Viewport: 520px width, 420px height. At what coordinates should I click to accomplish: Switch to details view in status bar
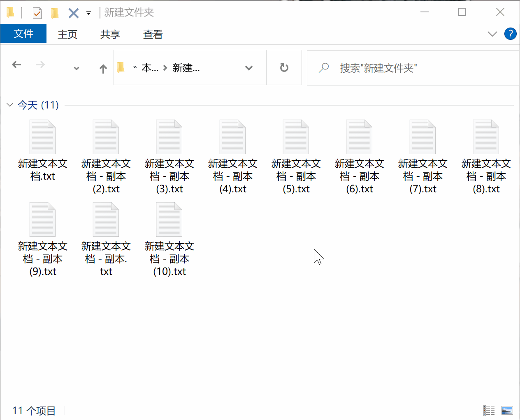pos(489,410)
